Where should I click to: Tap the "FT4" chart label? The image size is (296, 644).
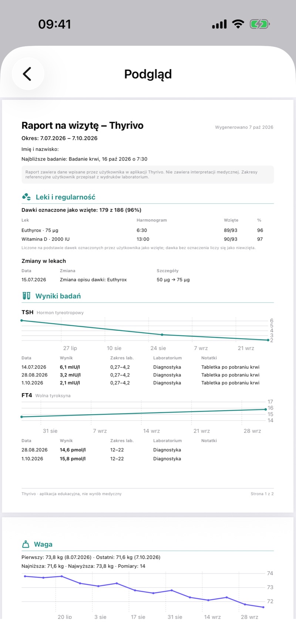(x=27, y=395)
